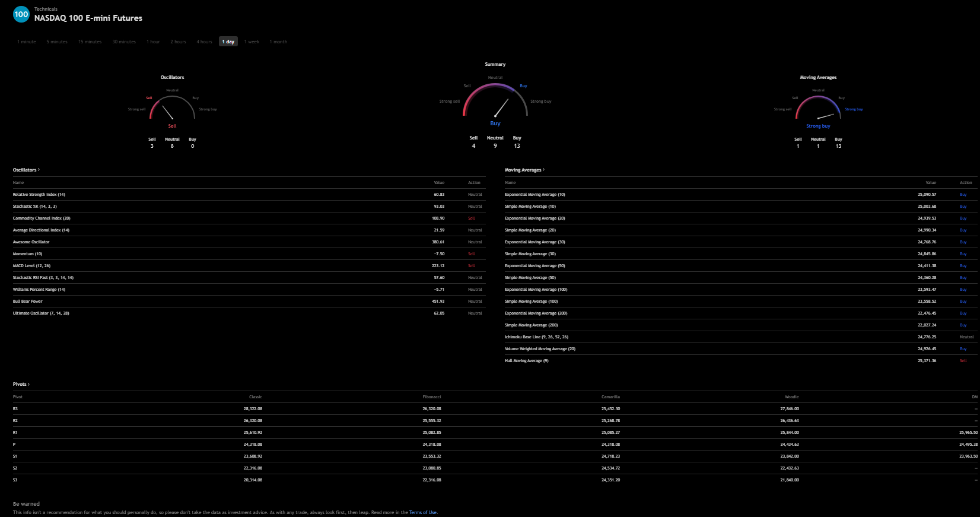Select Simple Moving Average (100) row
Viewport: 980px width, 517px height.
pyautogui.click(x=740, y=302)
